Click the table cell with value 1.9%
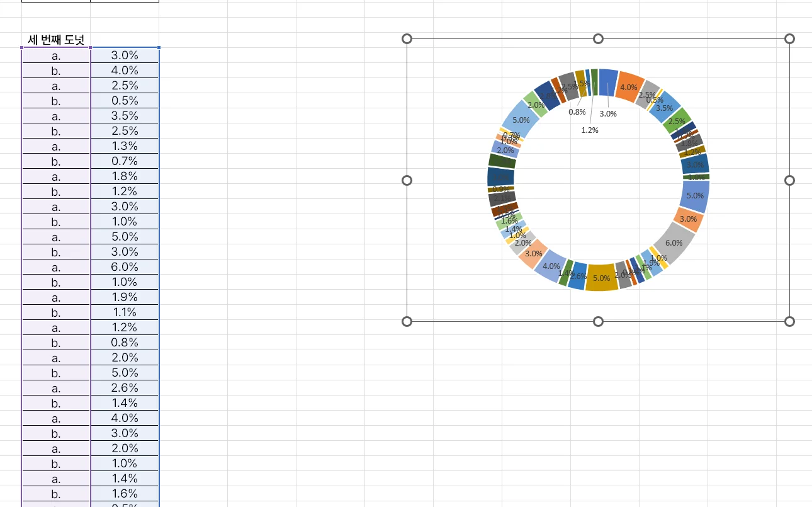 [125, 297]
